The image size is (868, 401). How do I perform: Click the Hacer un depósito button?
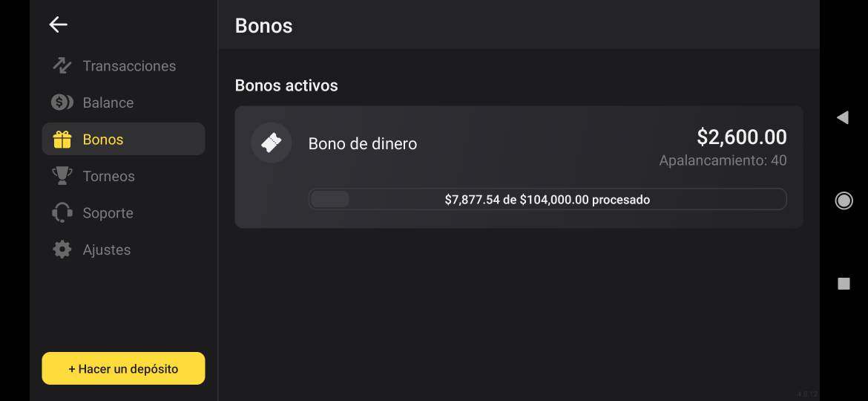(x=123, y=368)
